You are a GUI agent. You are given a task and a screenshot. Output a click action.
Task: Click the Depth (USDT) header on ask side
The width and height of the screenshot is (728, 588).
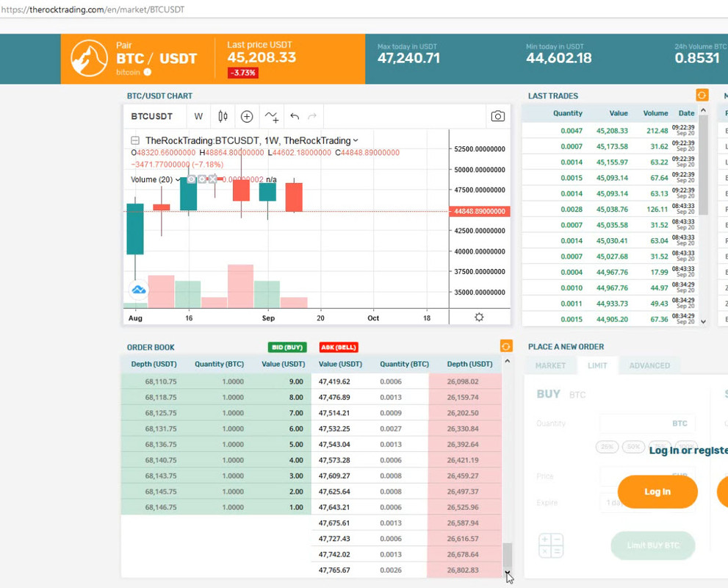pos(469,364)
